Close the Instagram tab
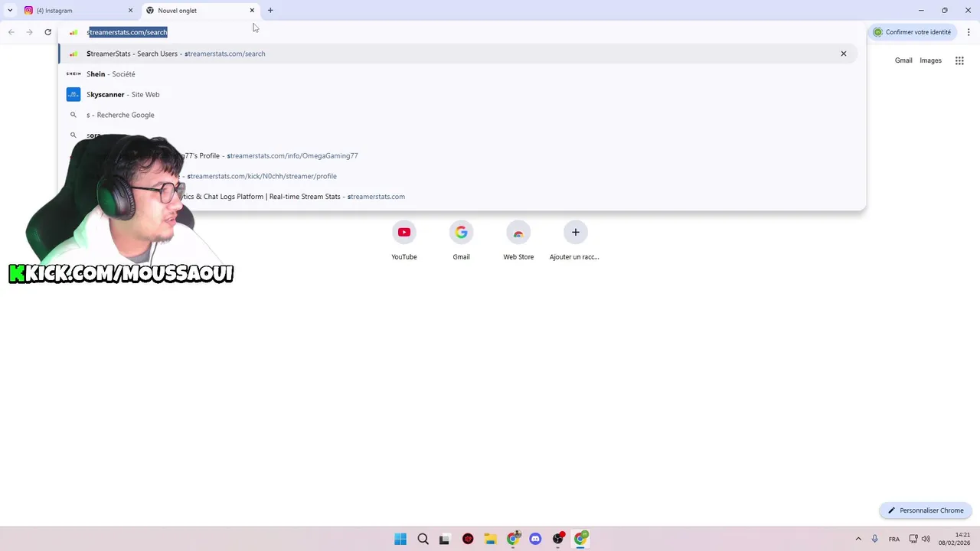The width and height of the screenshot is (980, 551). click(x=130, y=11)
